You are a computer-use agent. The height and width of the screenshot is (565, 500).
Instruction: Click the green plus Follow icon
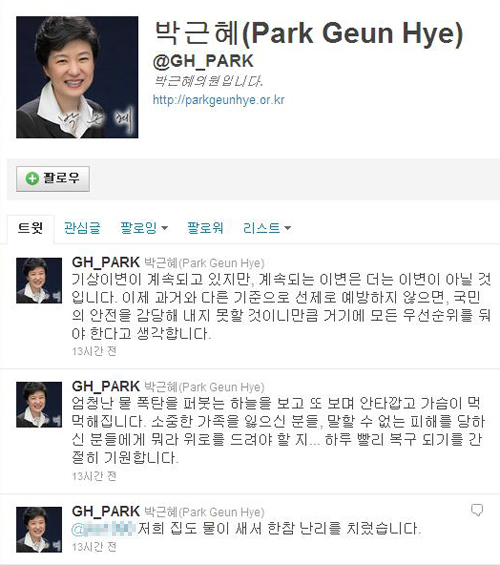click(x=32, y=178)
